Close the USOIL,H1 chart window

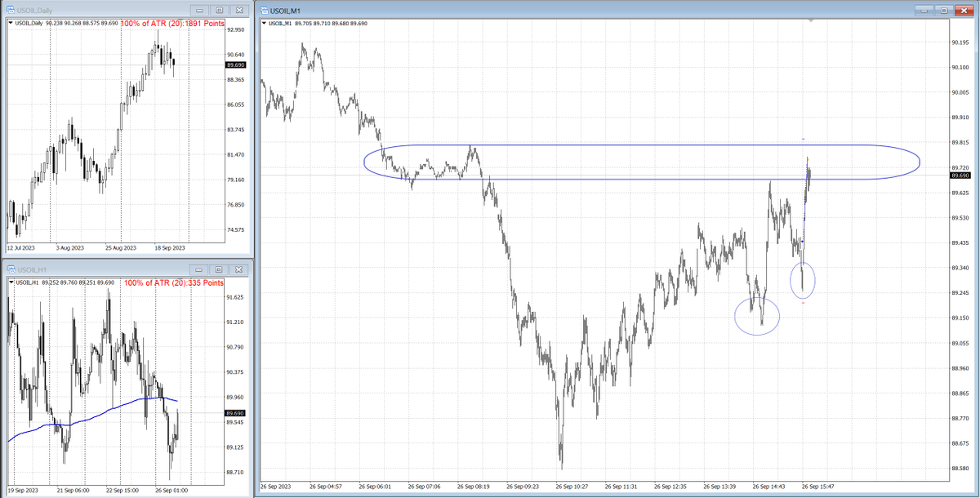[x=239, y=269]
